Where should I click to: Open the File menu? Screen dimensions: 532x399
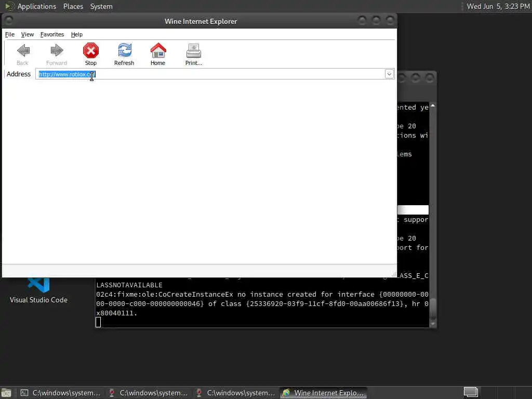click(9, 34)
